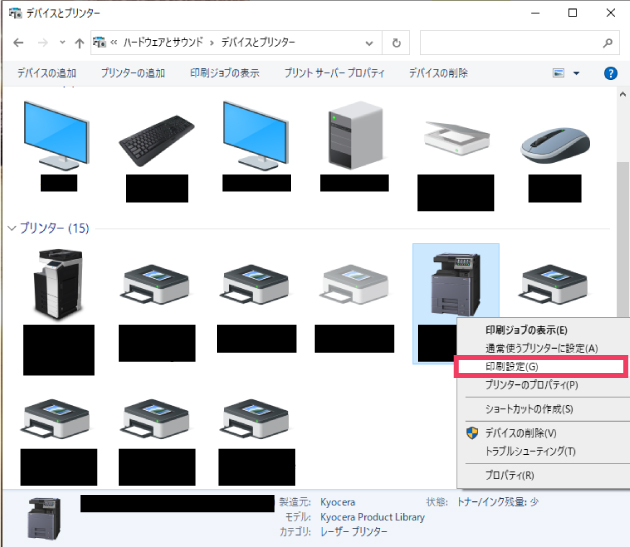Select the greyed-out offline printer icon
This screenshot has width=630, height=547.
pyautogui.click(x=354, y=285)
